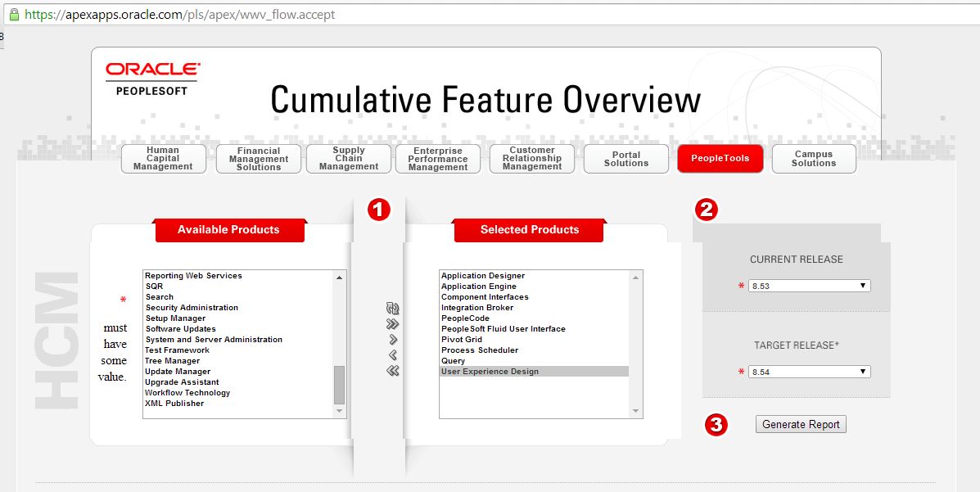The height and width of the screenshot is (492, 980).
Task: Open the Supply Chain Management tab
Action: click(348, 158)
